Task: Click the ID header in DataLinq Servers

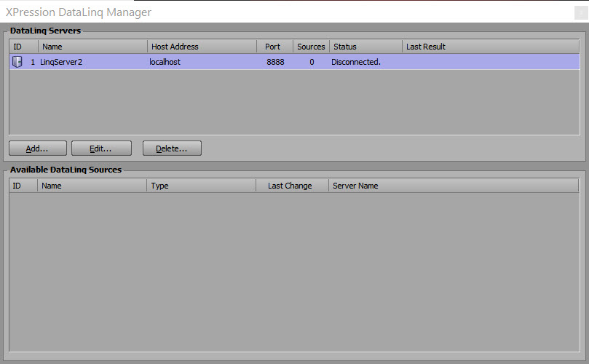Action: click(x=24, y=47)
